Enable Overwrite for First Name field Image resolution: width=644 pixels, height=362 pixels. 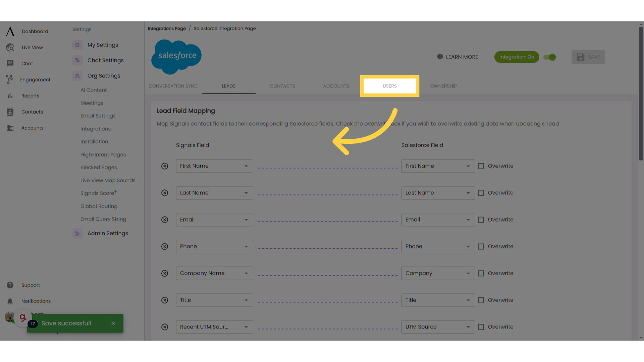click(x=481, y=166)
